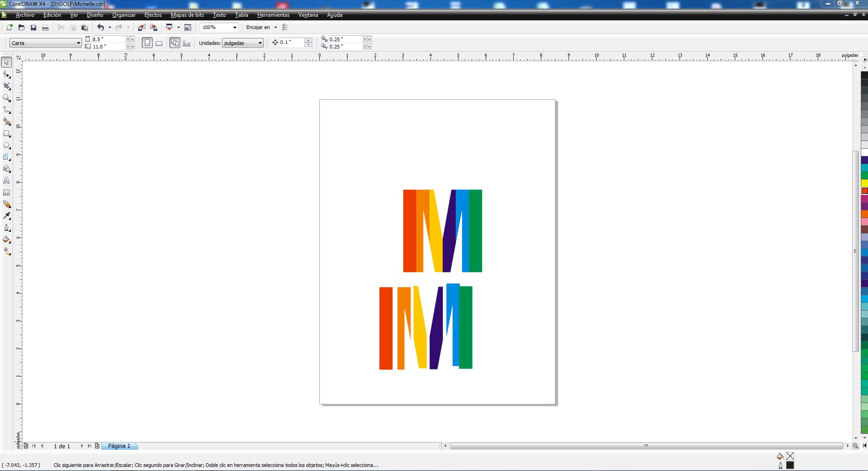Click the Import icon in toolbar
868x471 pixels.
coord(142,28)
